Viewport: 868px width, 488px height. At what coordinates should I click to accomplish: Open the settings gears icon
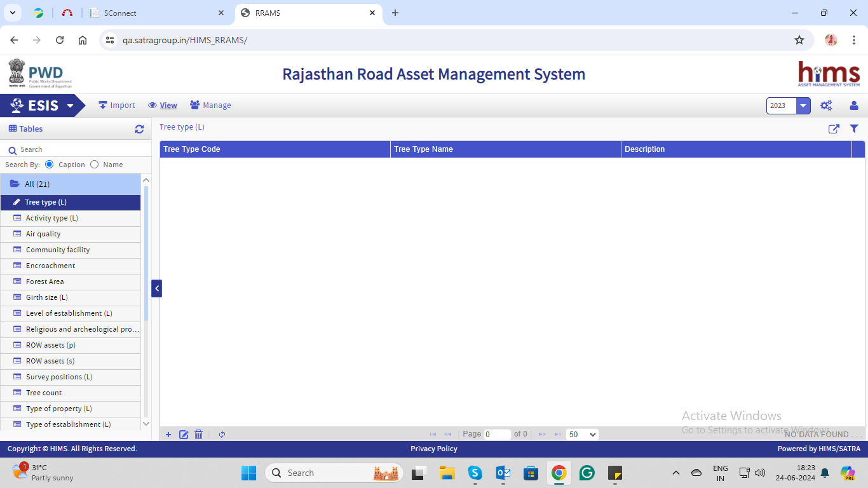826,105
